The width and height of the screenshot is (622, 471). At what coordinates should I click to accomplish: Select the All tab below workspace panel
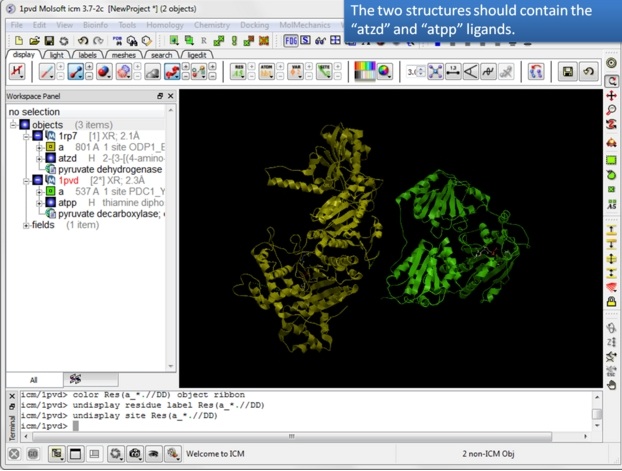[x=32, y=380]
